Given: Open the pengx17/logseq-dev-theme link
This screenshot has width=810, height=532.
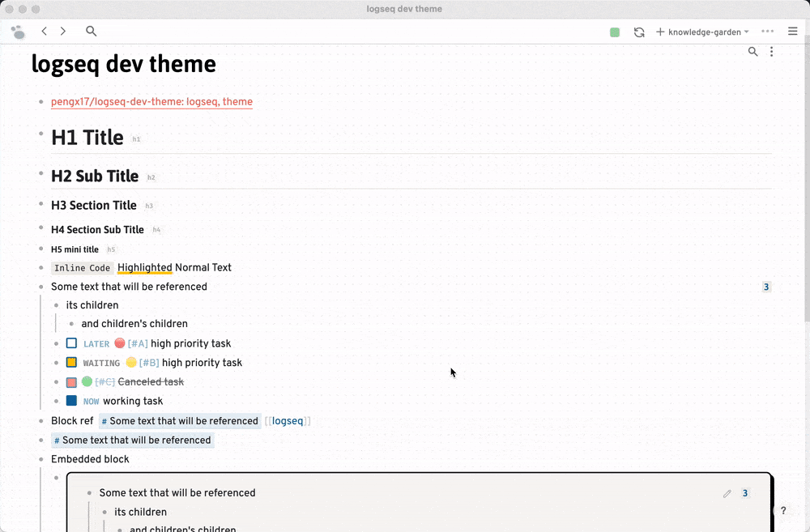Looking at the screenshot, I should coord(152,102).
